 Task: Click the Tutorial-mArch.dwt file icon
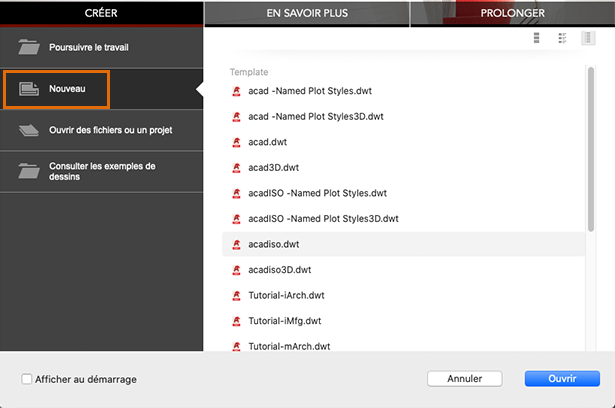pos(236,346)
